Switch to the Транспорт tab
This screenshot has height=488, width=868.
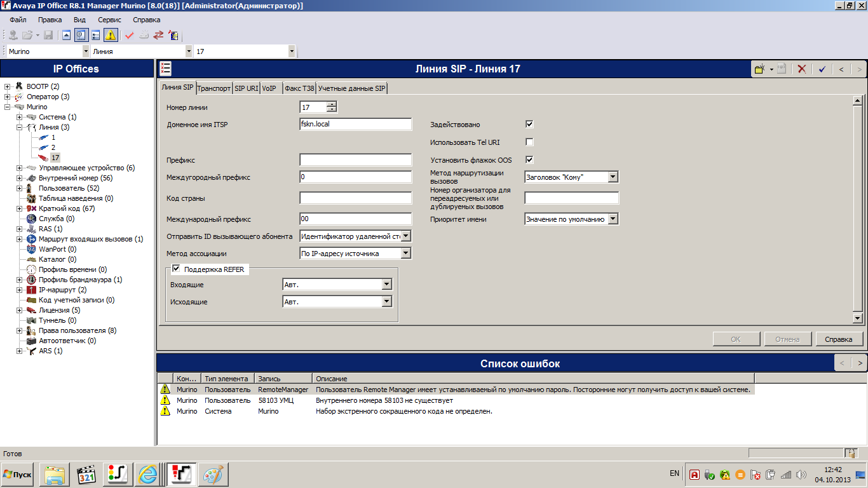click(214, 88)
